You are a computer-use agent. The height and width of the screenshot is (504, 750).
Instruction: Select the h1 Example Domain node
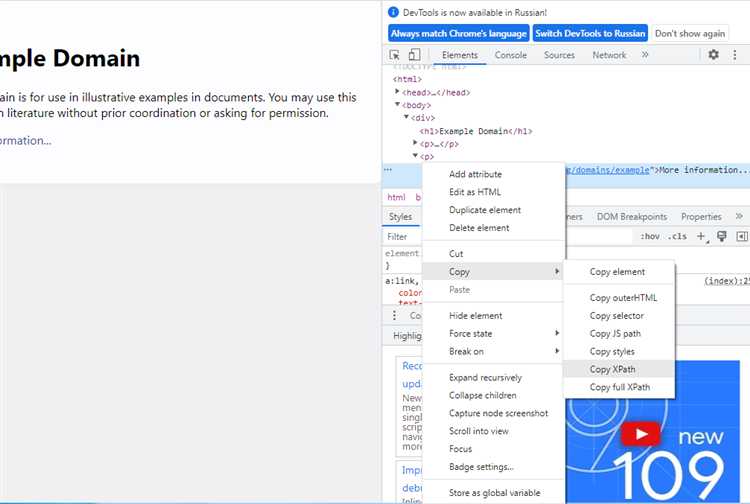475,131
